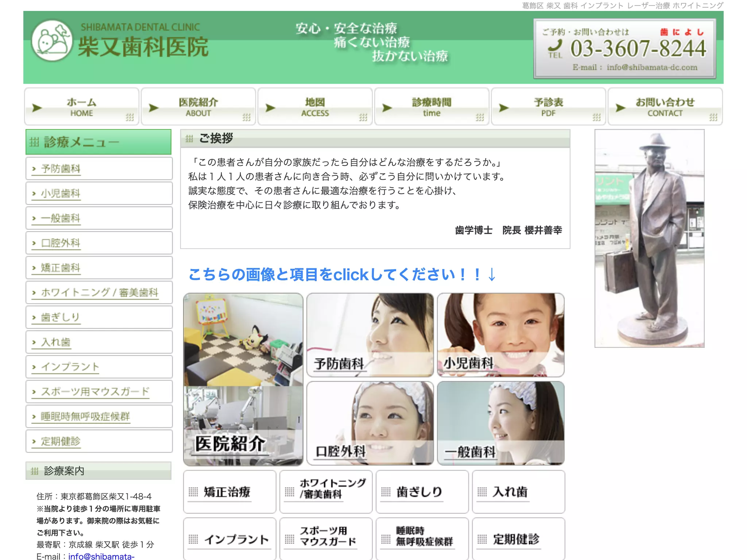Open インプラント sidebar link
The height and width of the screenshot is (560, 747).
[99, 367]
